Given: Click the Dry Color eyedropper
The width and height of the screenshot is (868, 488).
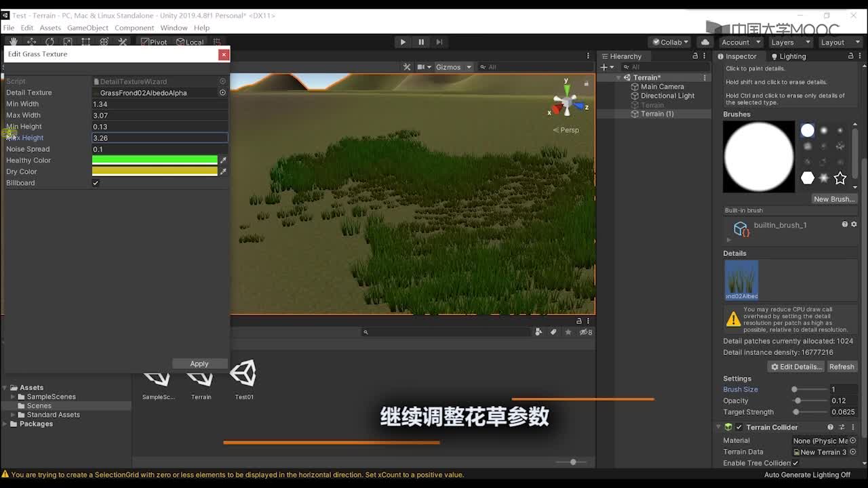Looking at the screenshot, I should (x=223, y=171).
